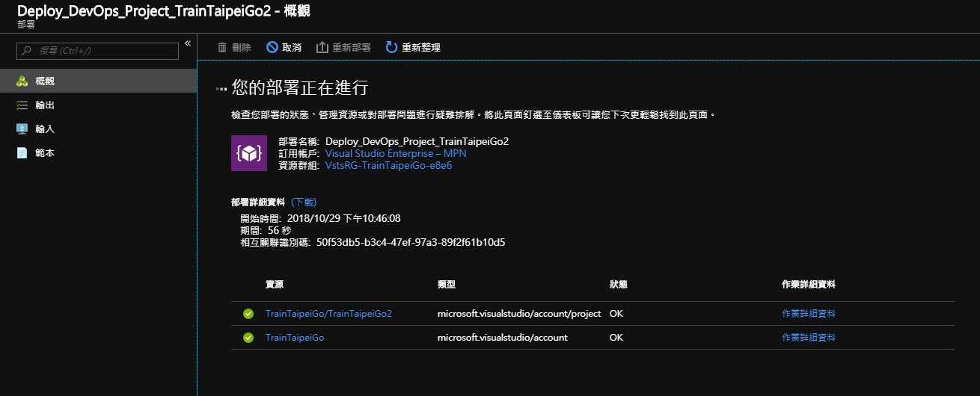This screenshot has width=980, height=396.
Task: Click the 刪除 toolbar button
Action: click(234, 47)
